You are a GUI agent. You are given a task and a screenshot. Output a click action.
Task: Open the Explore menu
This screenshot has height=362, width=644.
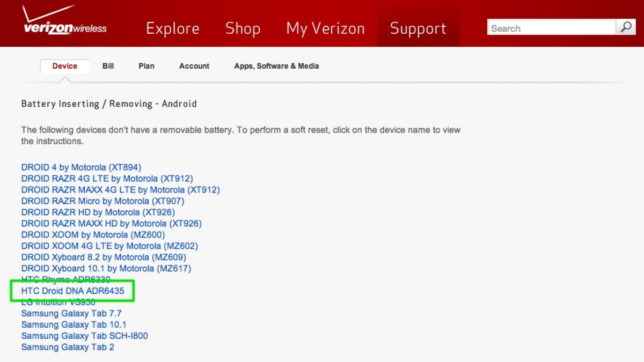[172, 28]
